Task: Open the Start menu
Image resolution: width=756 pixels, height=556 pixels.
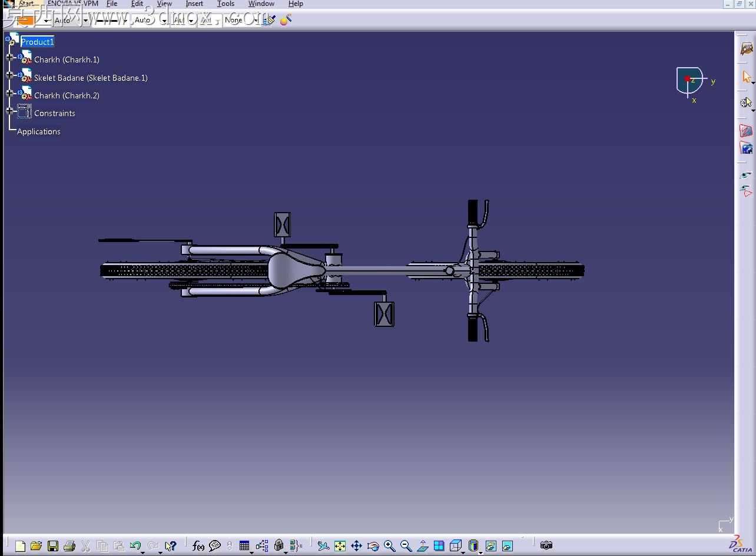Action: click(x=26, y=4)
